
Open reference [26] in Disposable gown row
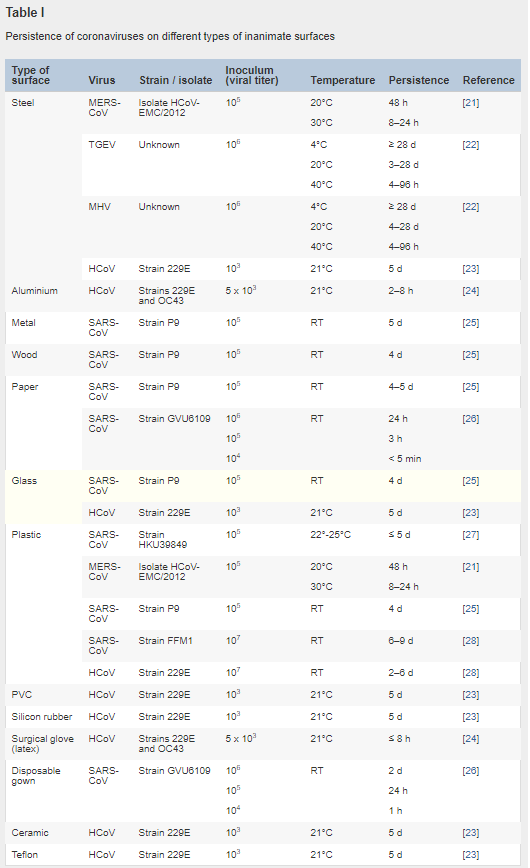[x=471, y=772]
